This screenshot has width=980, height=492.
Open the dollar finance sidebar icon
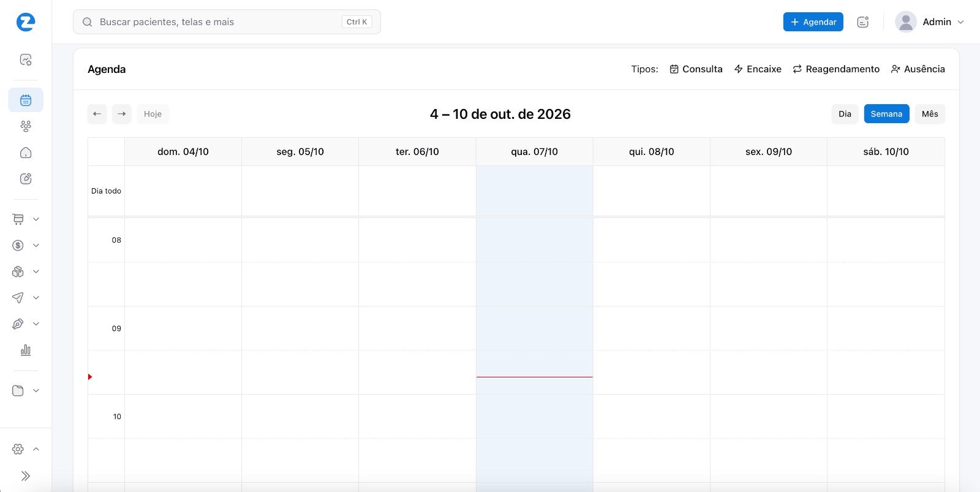pyautogui.click(x=18, y=246)
